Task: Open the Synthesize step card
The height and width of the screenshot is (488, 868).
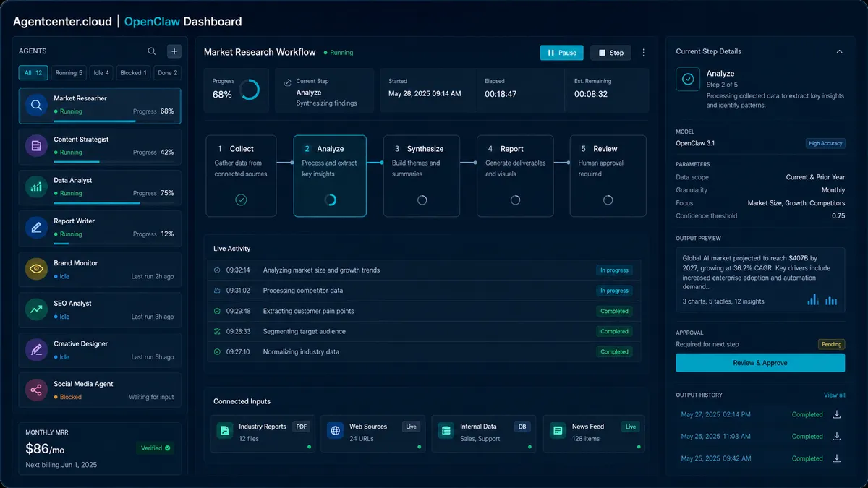Action: tap(422, 176)
